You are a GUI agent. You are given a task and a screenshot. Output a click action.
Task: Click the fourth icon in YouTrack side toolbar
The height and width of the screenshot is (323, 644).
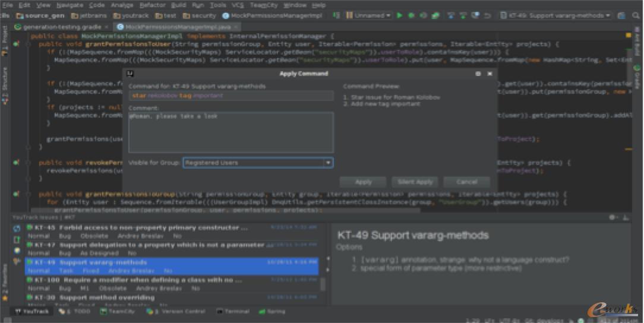pos(17,261)
